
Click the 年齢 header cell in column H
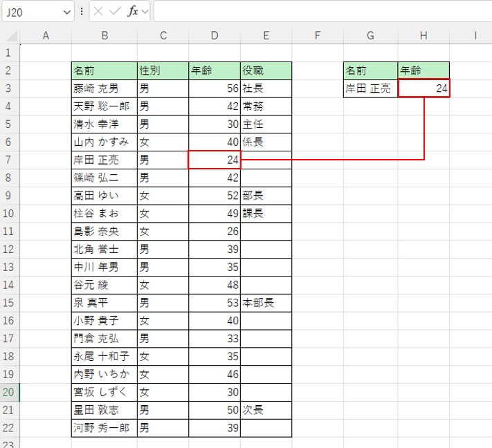[423, 71]
